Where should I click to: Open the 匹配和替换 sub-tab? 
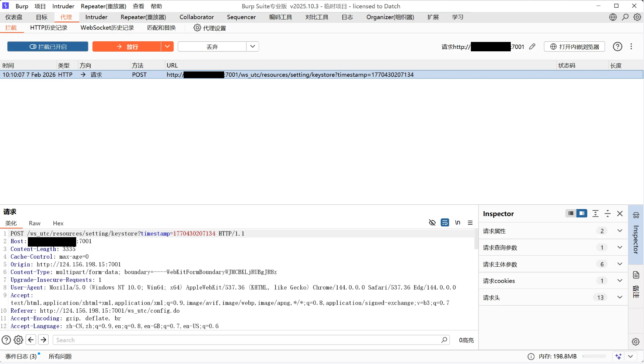point(161,28)
